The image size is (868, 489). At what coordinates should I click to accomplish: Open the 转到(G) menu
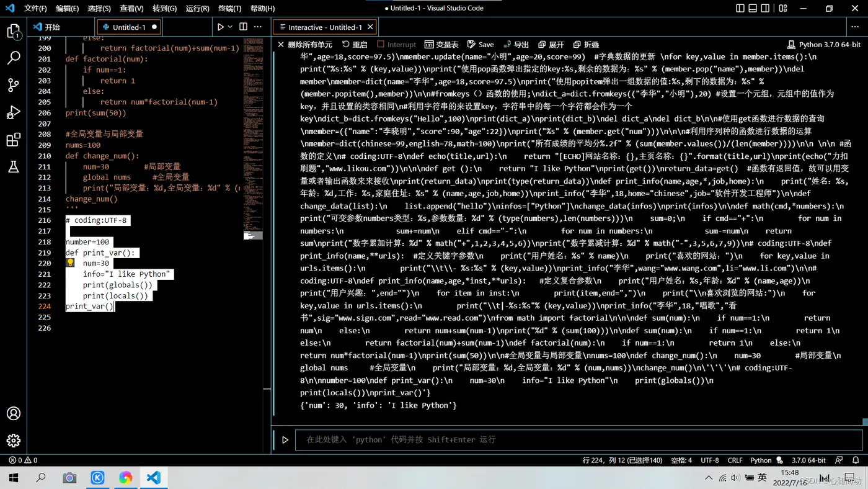[164, 9]
